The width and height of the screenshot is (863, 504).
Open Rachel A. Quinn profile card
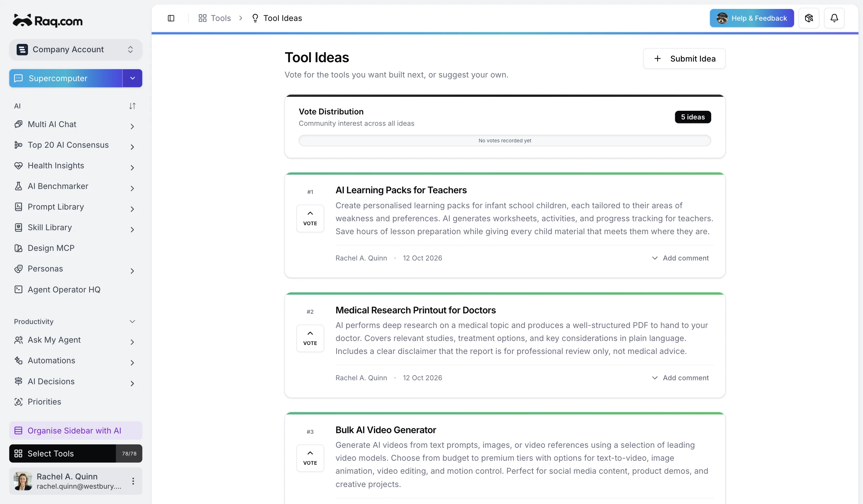pyautogui.click(x=76, y=481)
